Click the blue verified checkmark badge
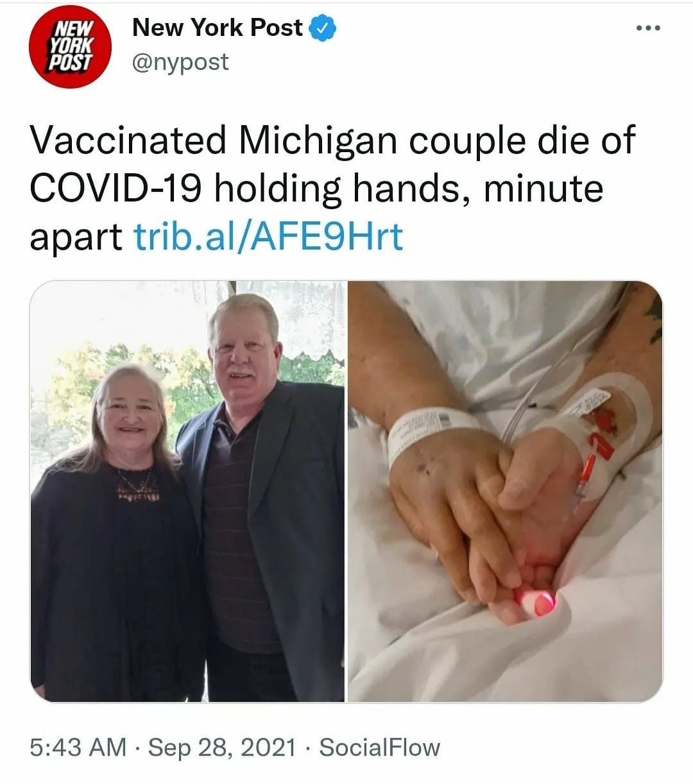 point(323,28)
